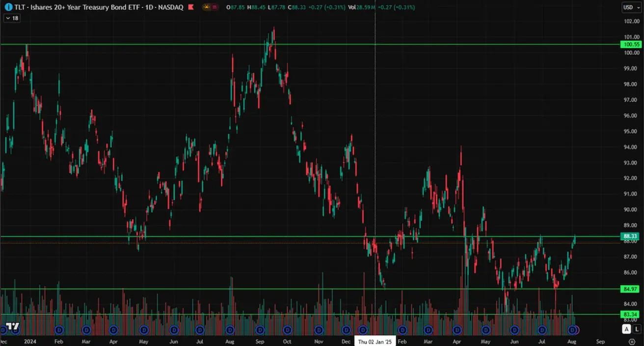644x346 pixels.
Task: Click the 95.00 price axis label
Action: (631, 131)
